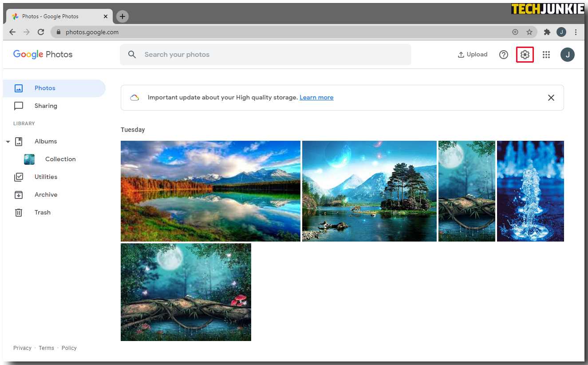Collapse the Albums tree arrow

pyautogui.click(x=8, y=142)
